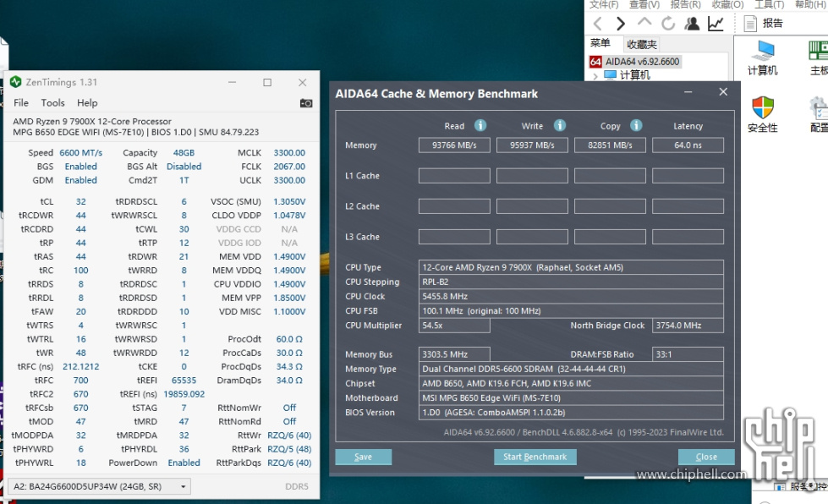Click the MEM VPP value 1.8500V
Image resolution: width=828 pixels, height=504 pixels.
289,298
